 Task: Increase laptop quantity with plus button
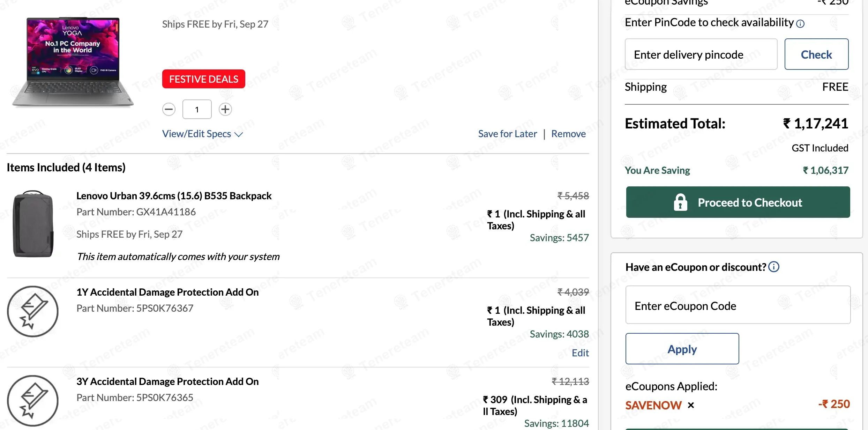[225, 110]
